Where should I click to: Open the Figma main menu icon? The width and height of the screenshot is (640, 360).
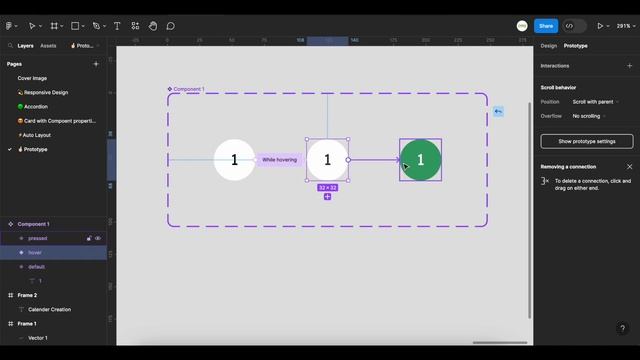pyautogui.click(x=9, y=26)
